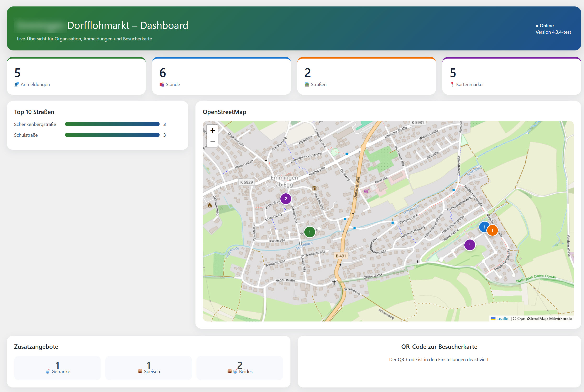Click the K 5929 road shield on map
This screenshot has height=392, width=584.
coord(246,182)
